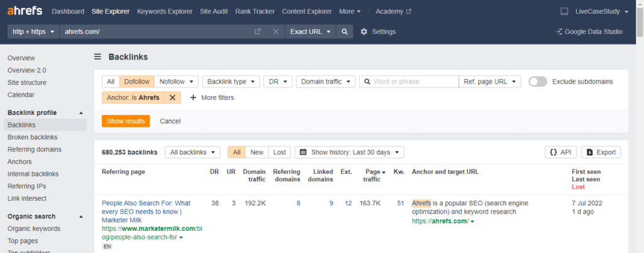This screenshot has width=644, height=253.
Task: Open the Ref. page URL dropdown
Action: [489, 82]
